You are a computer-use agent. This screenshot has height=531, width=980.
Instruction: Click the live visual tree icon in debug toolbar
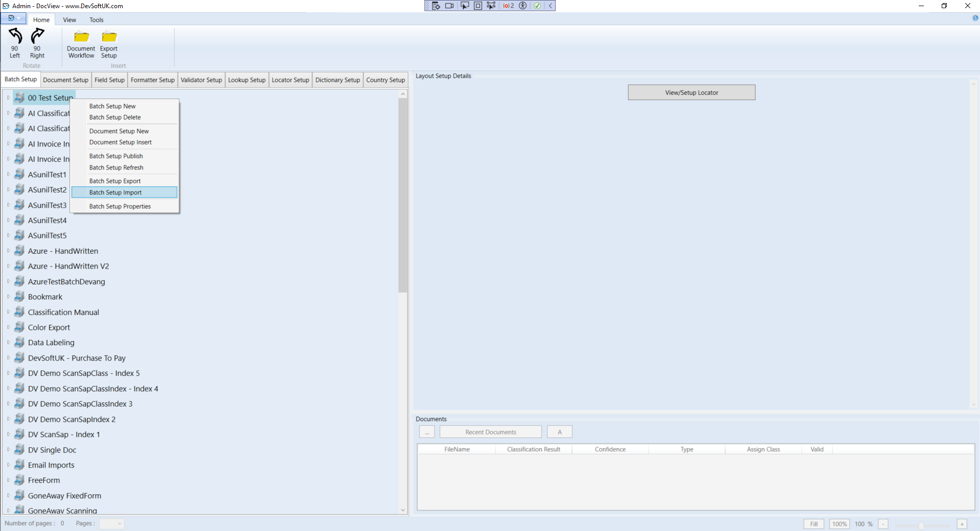[436, 6]
